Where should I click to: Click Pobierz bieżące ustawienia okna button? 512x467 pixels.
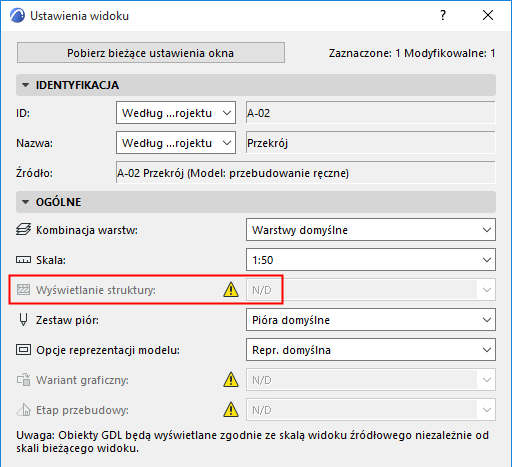(x=151, y=53)
